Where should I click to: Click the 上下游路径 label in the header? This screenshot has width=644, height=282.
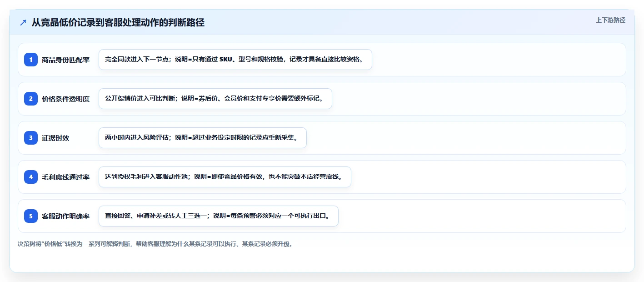[x=610, y=20]
